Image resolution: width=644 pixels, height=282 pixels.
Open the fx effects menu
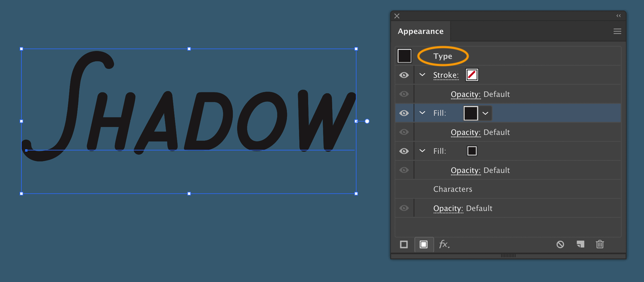(x=444, y=244)
